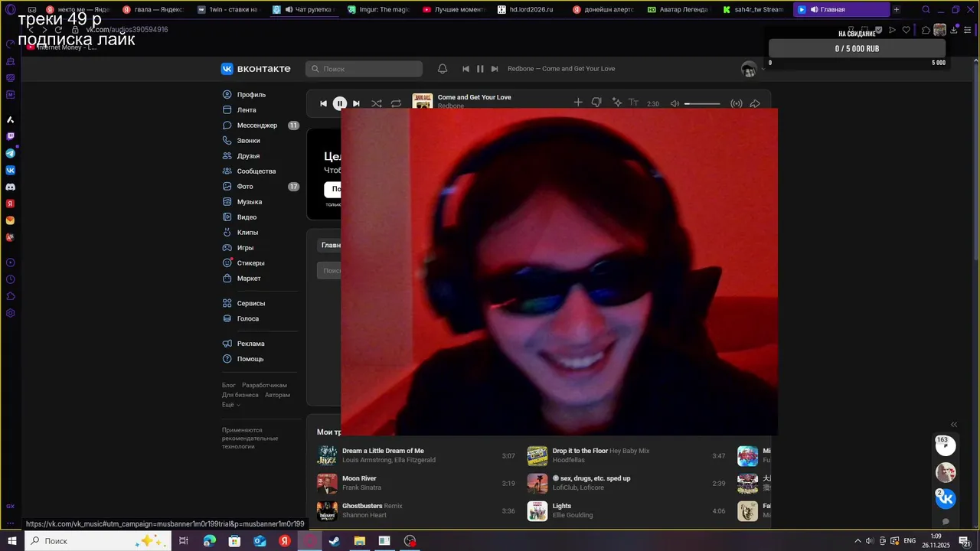
Task: Open the ВКонтакте logo home link
Action: point(256,69)
